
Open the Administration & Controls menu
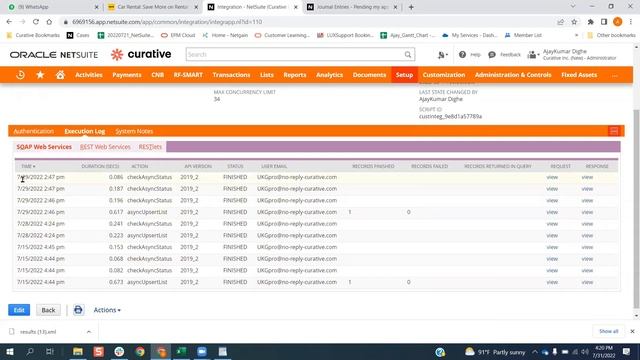coord(513,75)
